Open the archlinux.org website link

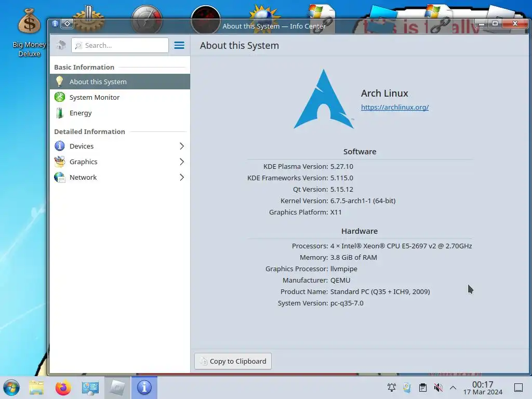(x=395, y=107)
